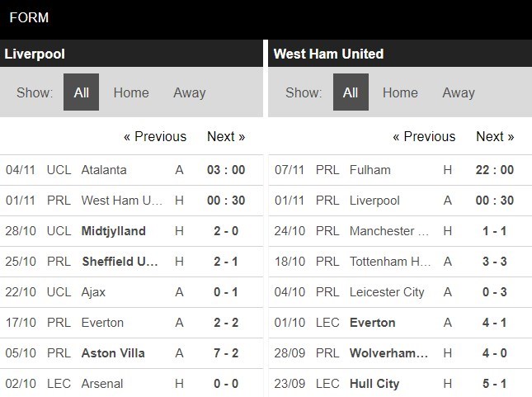
Task: Switch West Ham form to Home matches
Action: click(x=400, y=92)
